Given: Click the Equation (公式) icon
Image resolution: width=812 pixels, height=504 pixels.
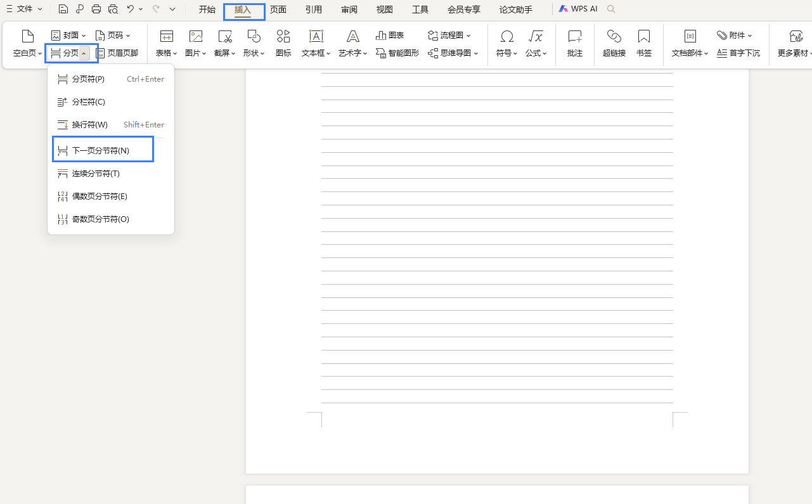Looking at the screenshot, I should pos(536,36).
